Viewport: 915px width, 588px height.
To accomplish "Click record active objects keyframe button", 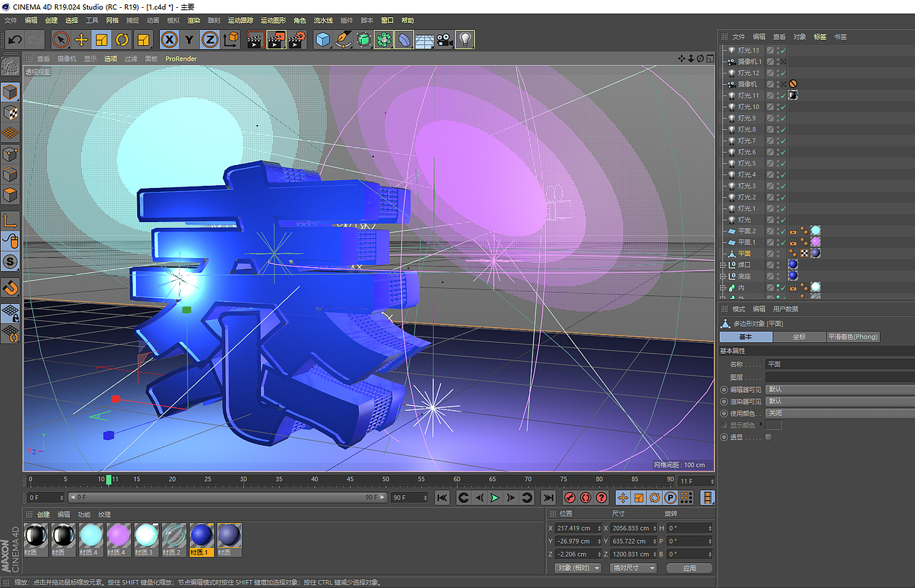I will (570, 498).
